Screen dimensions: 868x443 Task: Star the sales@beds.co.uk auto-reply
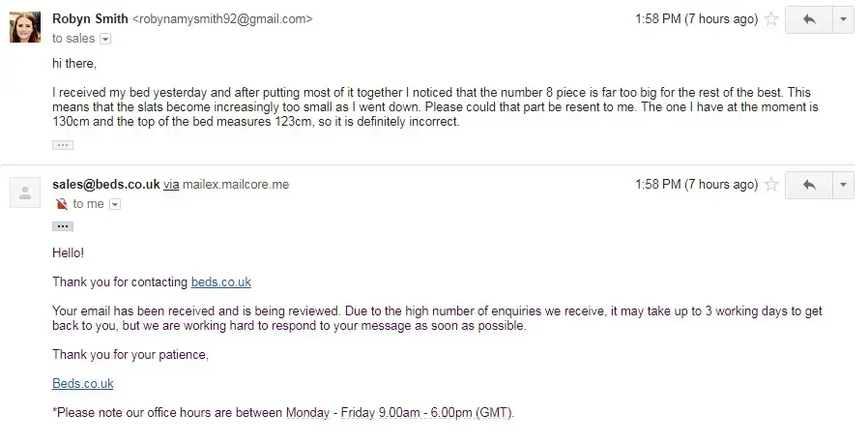[x=771, y=185]
